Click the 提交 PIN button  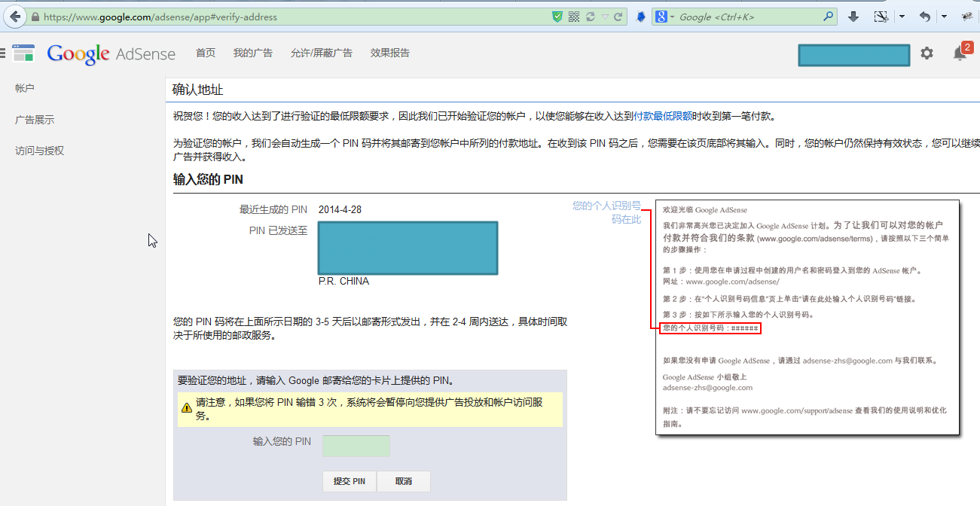click(x=350, y=481)
